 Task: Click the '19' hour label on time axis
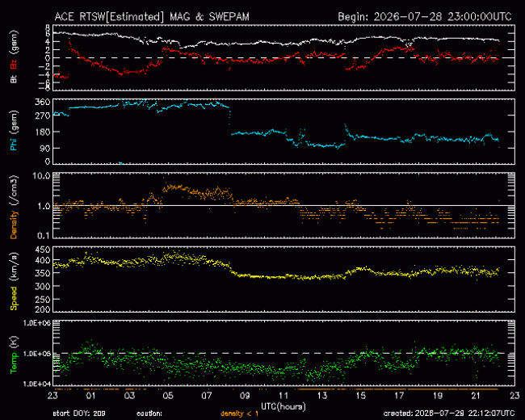pyautogui.click(x=438, y=396)
